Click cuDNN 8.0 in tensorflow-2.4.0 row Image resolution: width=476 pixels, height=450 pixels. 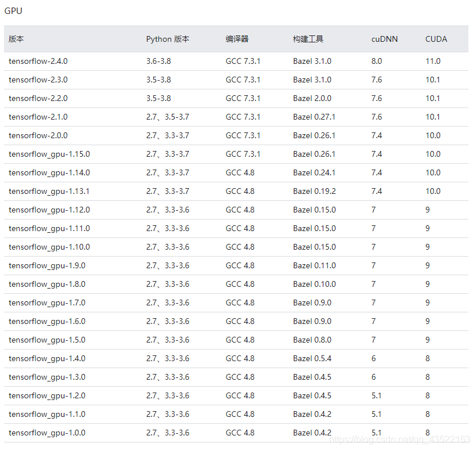click(376, 61)
